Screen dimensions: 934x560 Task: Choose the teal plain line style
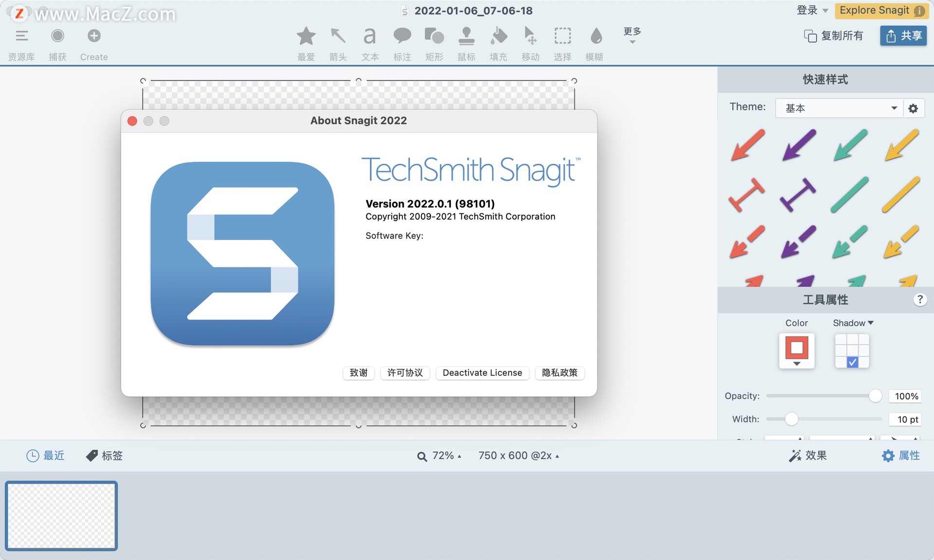click(849, 194)
